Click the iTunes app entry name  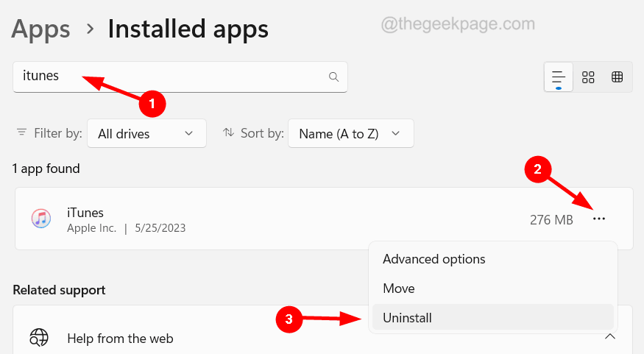85,213
